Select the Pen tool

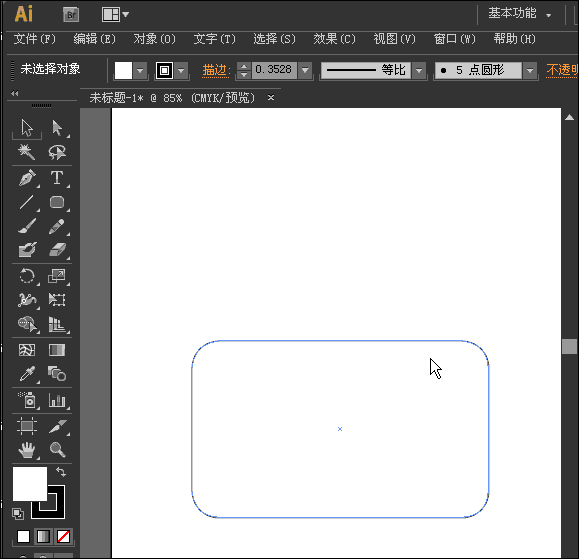[x=27, y=178]
